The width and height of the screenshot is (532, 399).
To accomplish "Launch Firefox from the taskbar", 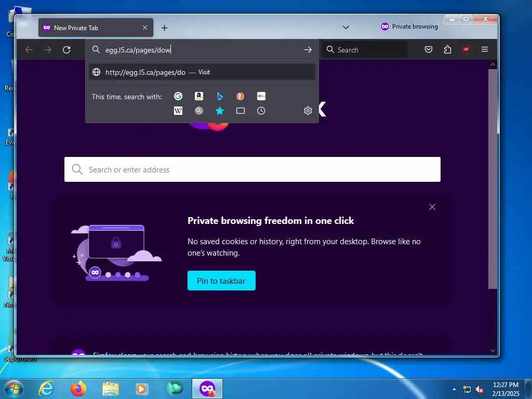I will (x=78, y=389).
